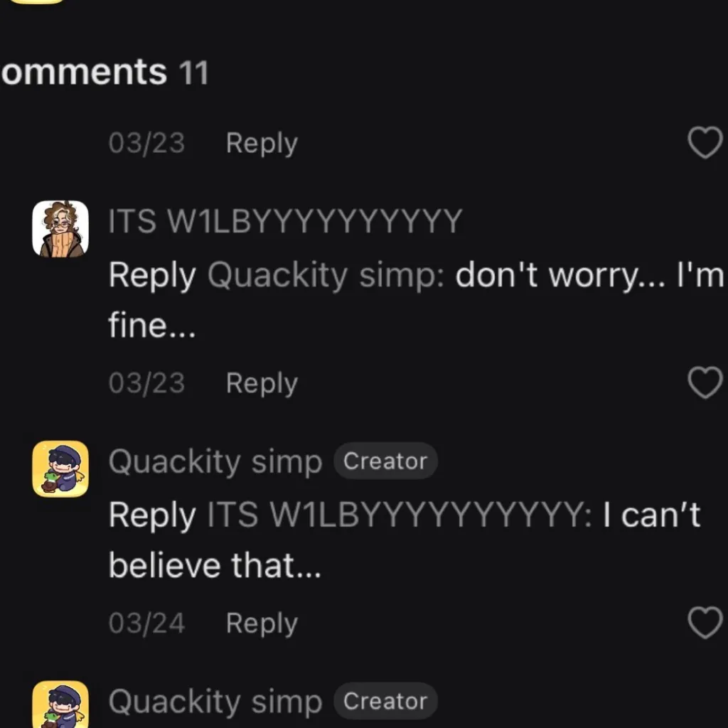
Task: Tap the Creator badge on the bottom comment
Action: pyautogui.click(x=385, y=701)
